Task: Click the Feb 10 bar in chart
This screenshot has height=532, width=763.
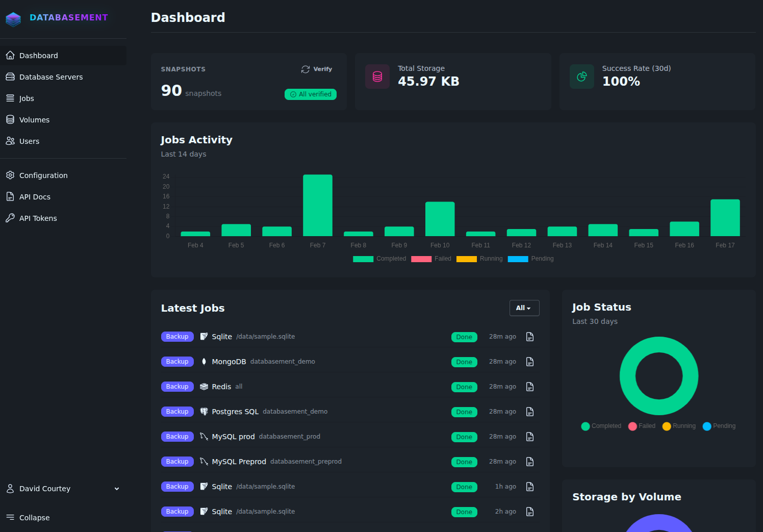Action: pos(440,219)
